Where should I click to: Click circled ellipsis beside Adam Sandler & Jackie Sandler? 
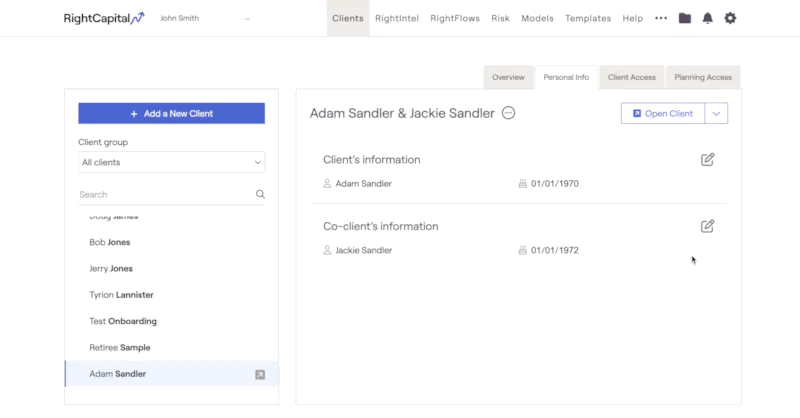tap(508, 113)
